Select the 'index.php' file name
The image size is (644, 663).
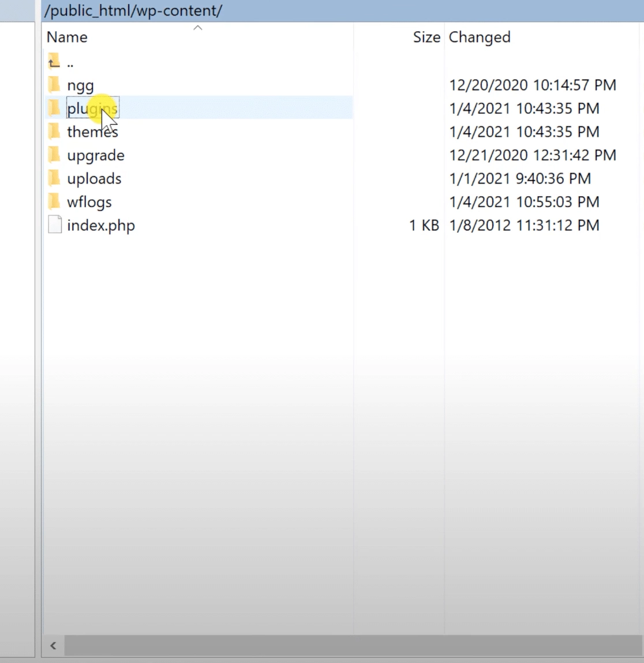(x=101, y=226)
